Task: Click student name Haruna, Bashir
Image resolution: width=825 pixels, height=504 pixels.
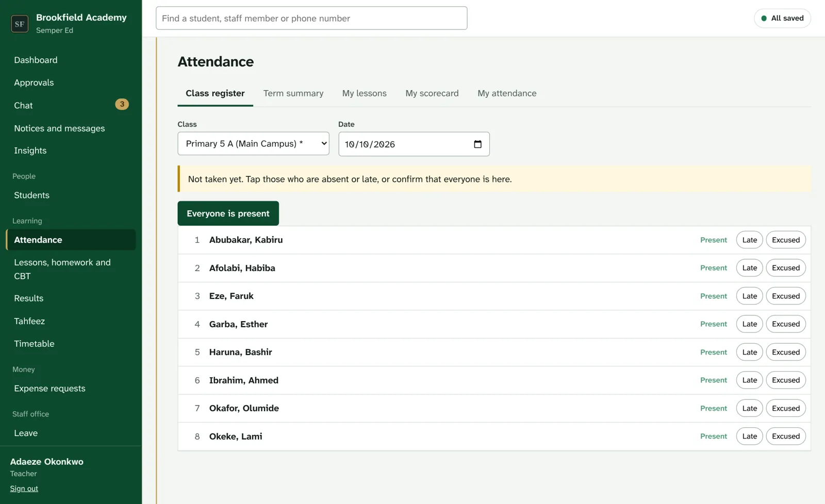Action: click(x=240, y=352)
